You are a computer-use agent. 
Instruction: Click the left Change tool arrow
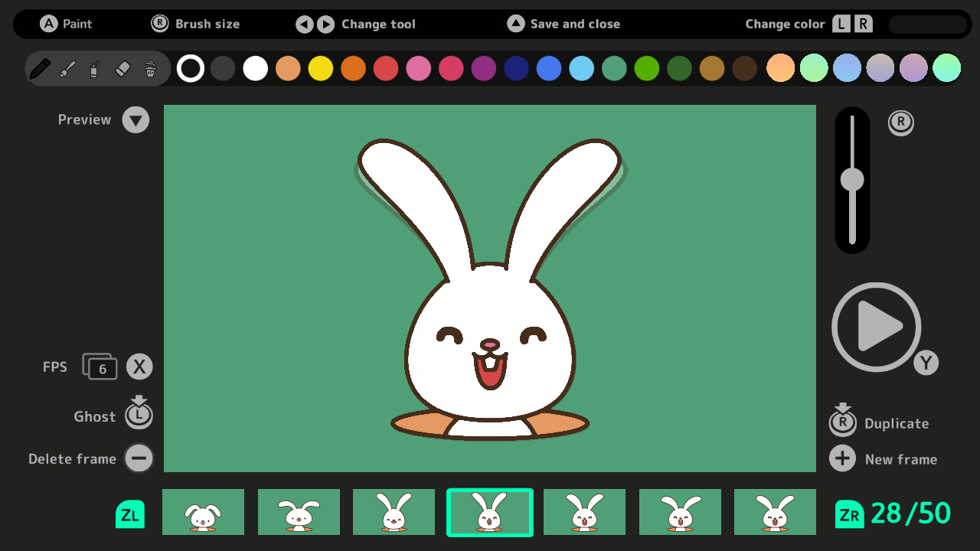(304, 24)
